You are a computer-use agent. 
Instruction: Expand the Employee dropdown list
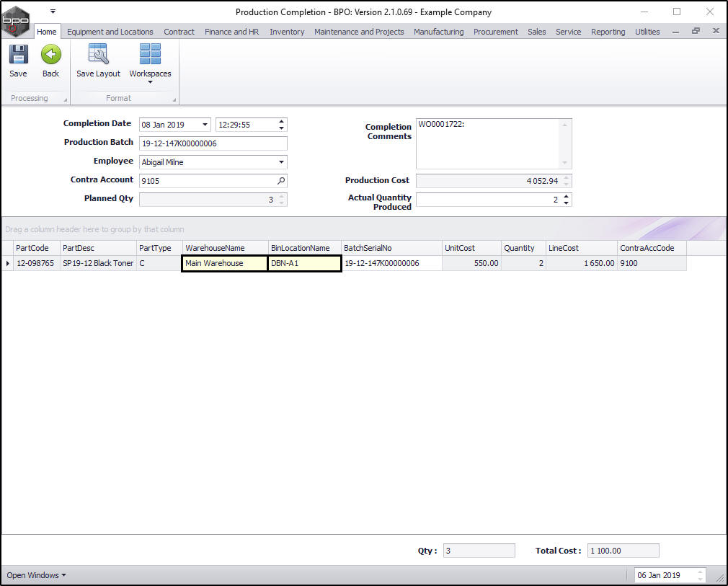(281, 162)
